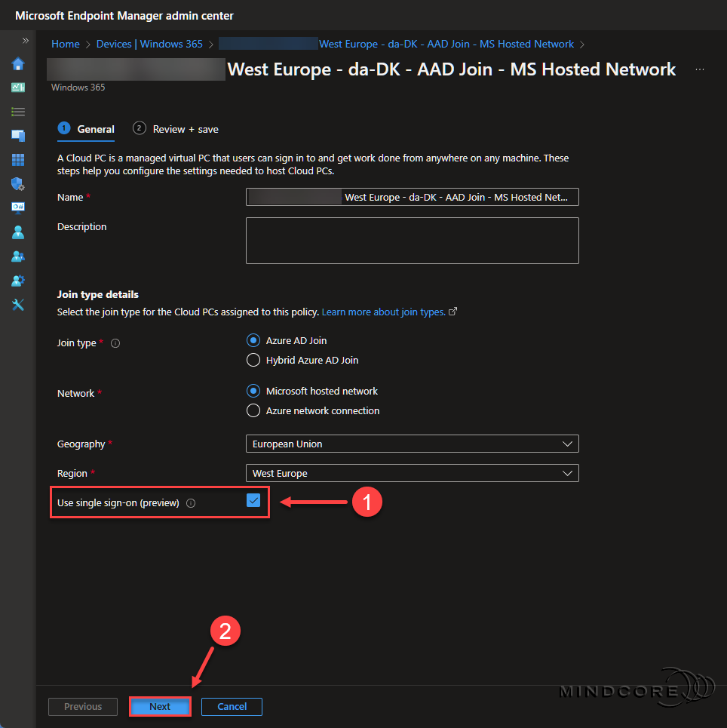Screen dimensions: 727x728
Task: Open the Apps grid icon
Action: [x=18, y=159]
